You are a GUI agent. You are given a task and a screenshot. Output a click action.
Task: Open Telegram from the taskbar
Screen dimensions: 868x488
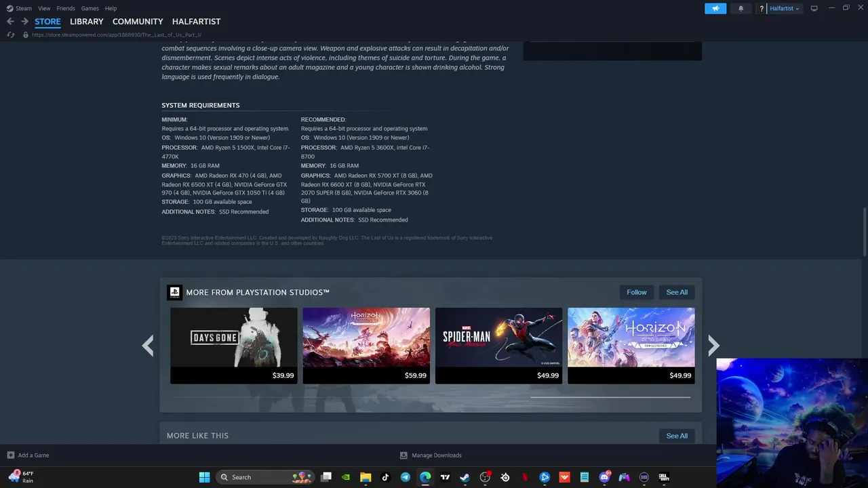[406, 477]
